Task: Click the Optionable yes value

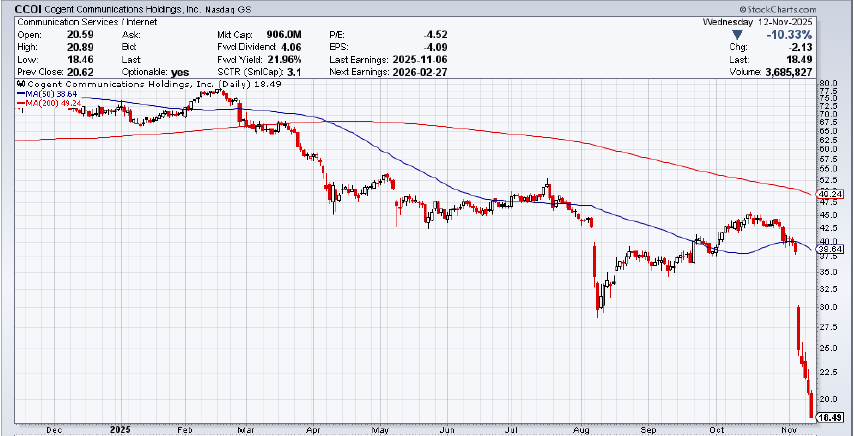Action: pos(180,72)
